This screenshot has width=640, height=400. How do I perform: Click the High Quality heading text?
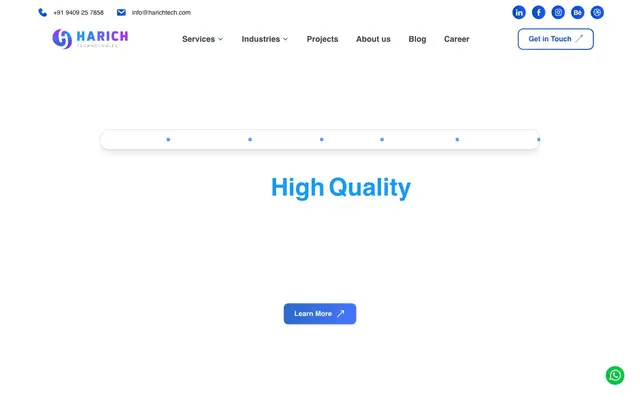(341, 187)
